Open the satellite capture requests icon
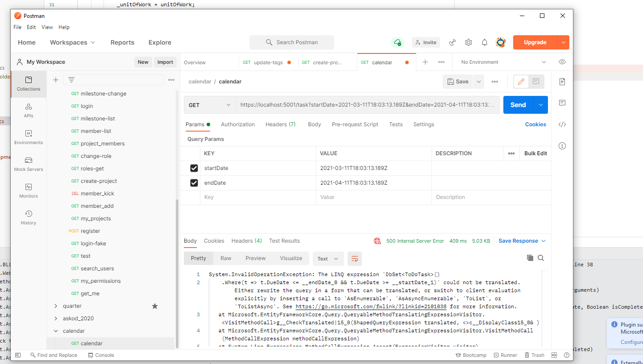Screen dimensions: 643x364 point(452,42)
